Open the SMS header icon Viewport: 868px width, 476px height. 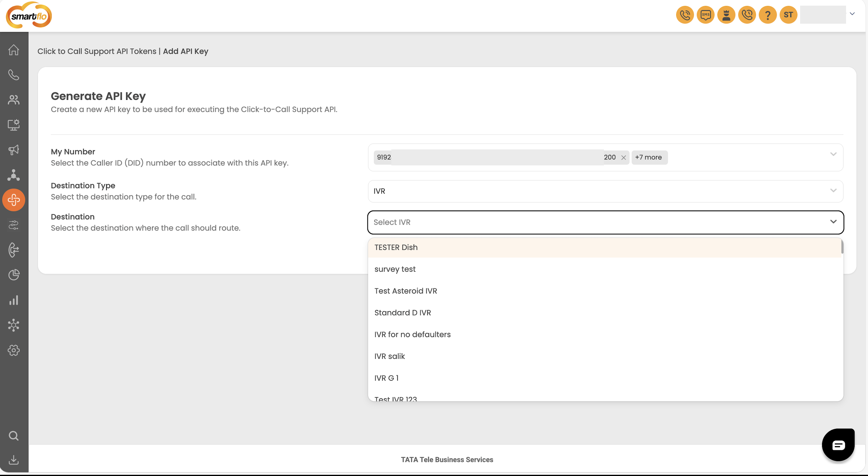tap(706, 15)
